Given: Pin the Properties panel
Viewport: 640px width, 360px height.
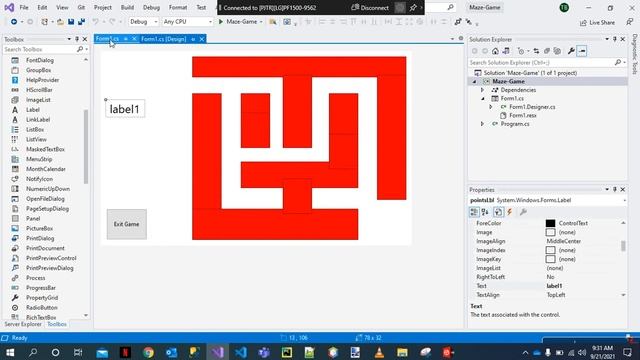Looking at the screenshot, I should 615,190.
